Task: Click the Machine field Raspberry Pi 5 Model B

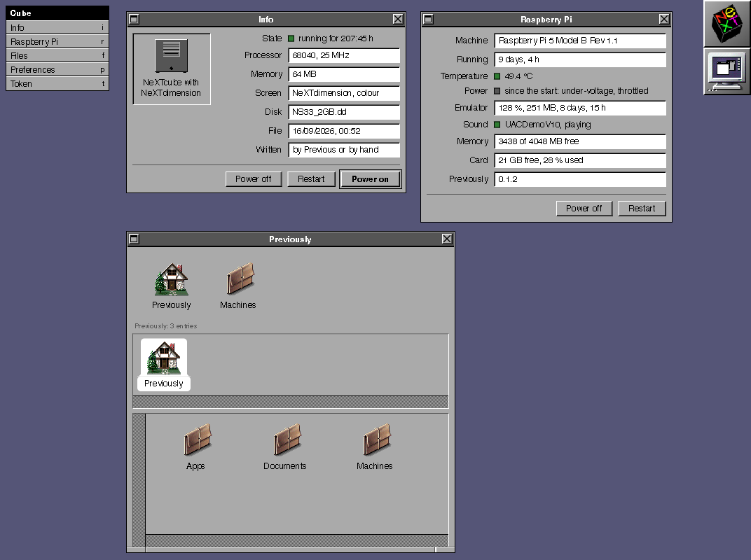Action: [580, 41]
